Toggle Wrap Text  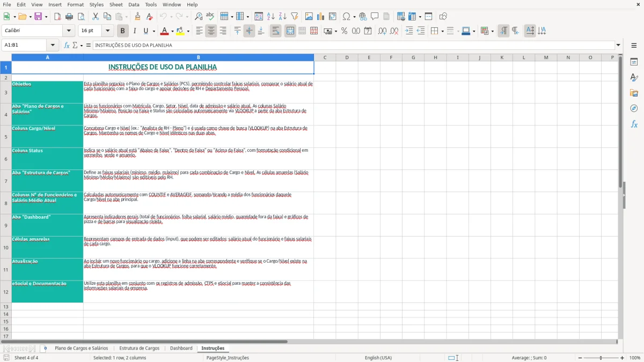(x=276, y=31)
